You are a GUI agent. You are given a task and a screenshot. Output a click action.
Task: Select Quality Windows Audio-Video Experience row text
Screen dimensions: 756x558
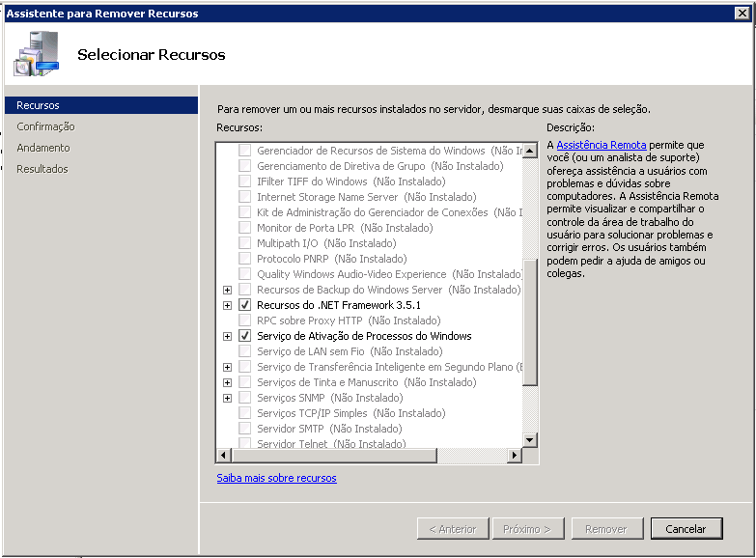(389, 274)
